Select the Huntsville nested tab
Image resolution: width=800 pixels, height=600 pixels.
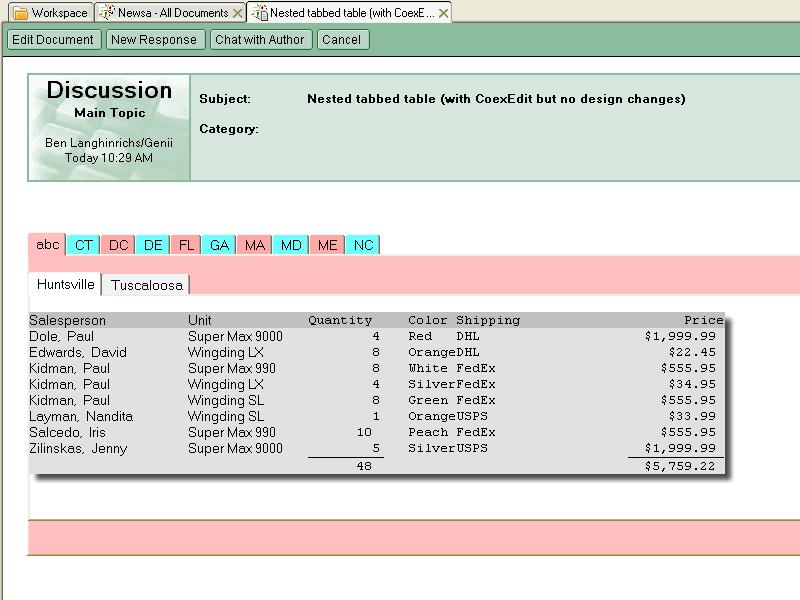point(66,284)
